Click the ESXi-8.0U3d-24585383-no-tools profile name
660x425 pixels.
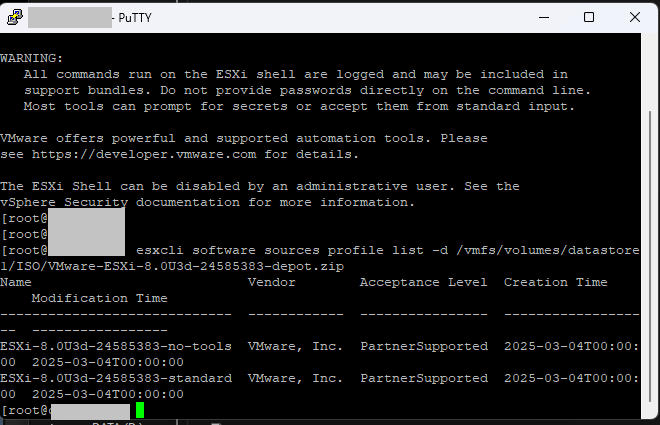click(x=116, y=346)
